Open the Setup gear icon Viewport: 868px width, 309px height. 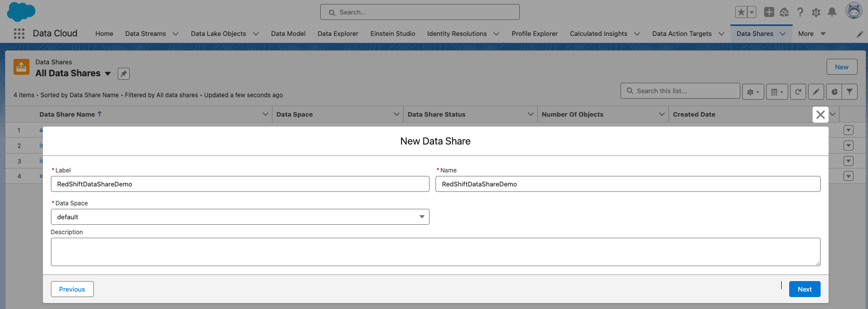tap(816, 12)
